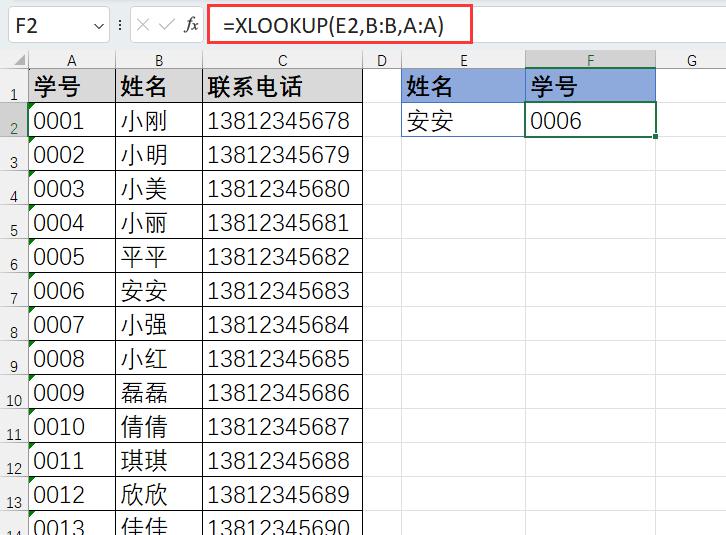Select column F header

(590, 60)
